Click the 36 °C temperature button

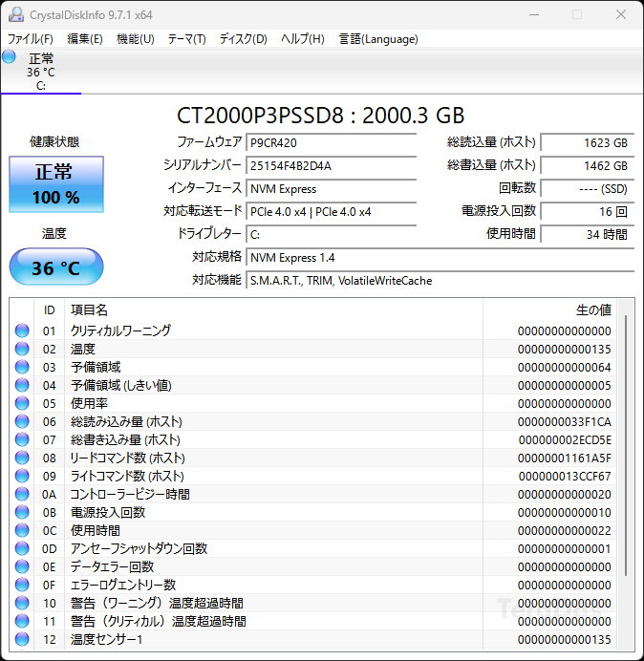pos(56,267)
